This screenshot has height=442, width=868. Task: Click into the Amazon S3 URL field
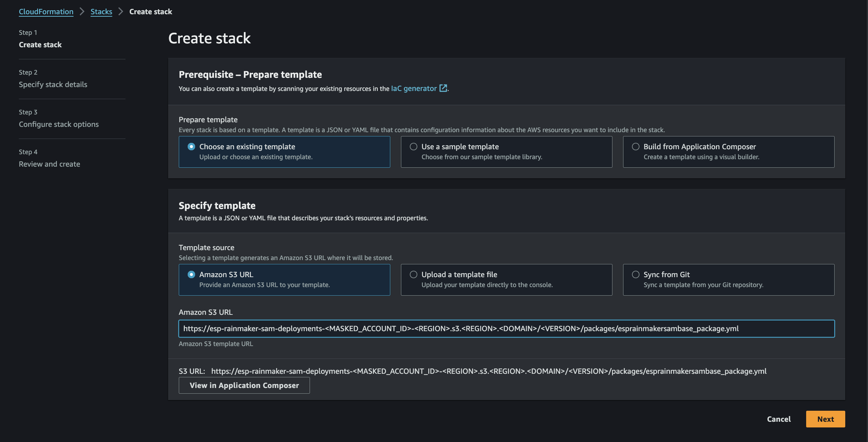coord(507,329)
